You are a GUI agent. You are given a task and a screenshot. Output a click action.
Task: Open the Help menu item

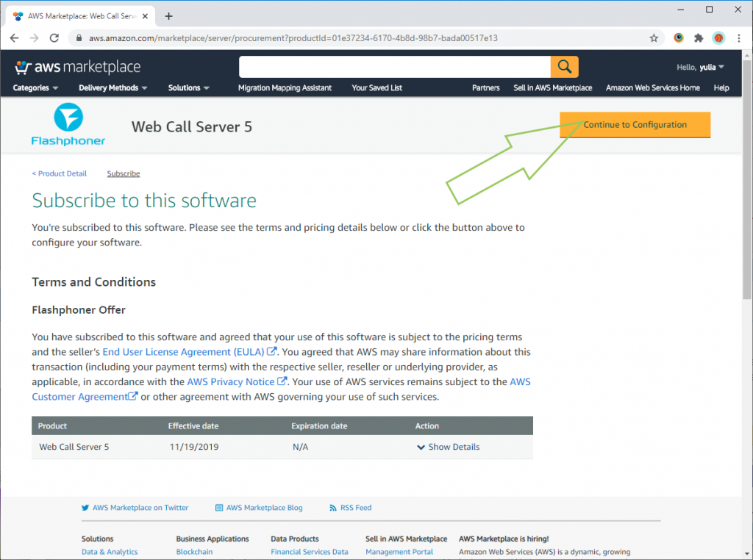pyautogui.click(x=721, y=87)
